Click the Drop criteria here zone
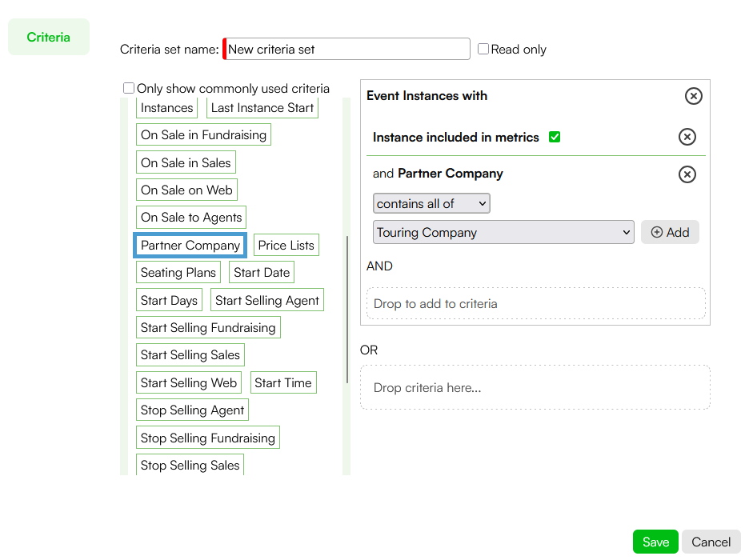745x560 pixels. coord(535,387)
